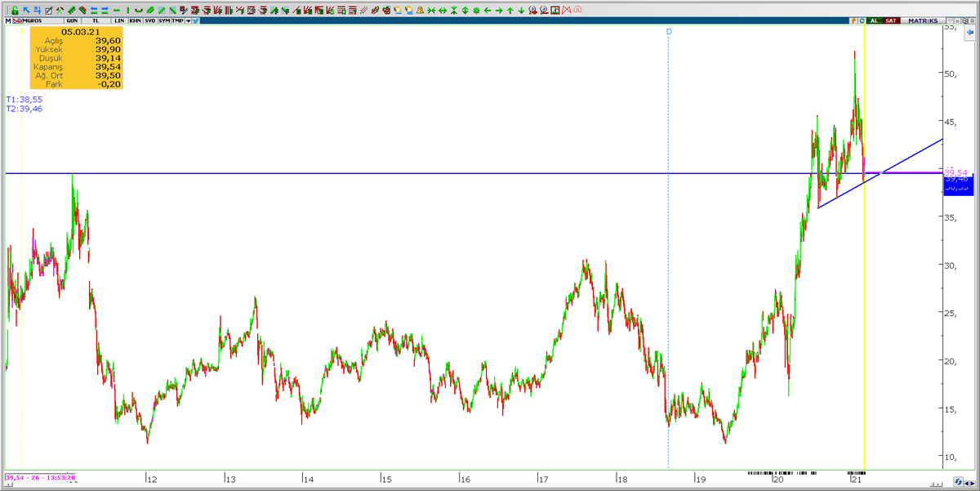980x491 pixels.
Task: Click the yellow alarm bell icon
Action: (x=420, y=10)
